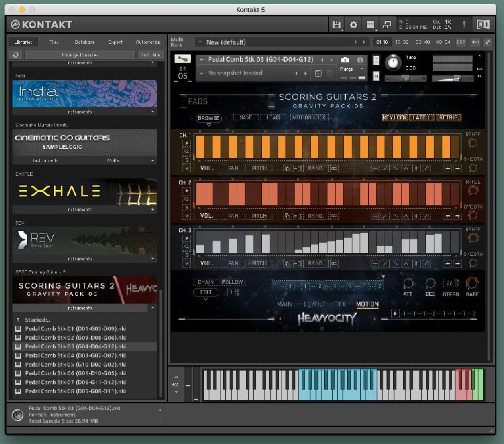The height and width of the screenshot is (444, 504).
Task: Delete snapshot with the trash icon
Action: [330, 73]
